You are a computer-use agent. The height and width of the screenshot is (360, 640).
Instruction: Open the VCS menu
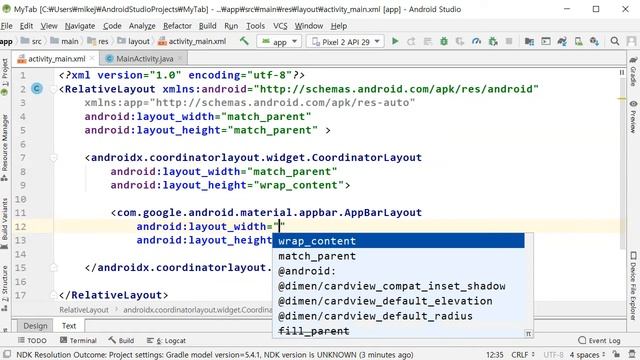(280, 26)
